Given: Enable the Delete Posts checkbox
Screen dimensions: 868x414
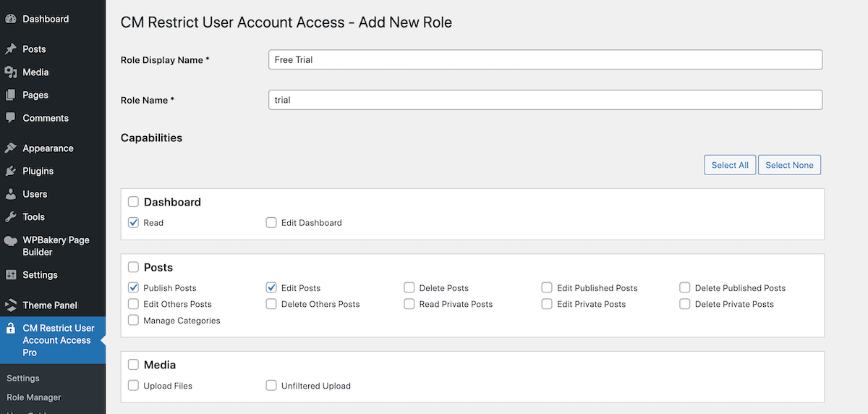Looking at the screenshot, I should [409, 287].
